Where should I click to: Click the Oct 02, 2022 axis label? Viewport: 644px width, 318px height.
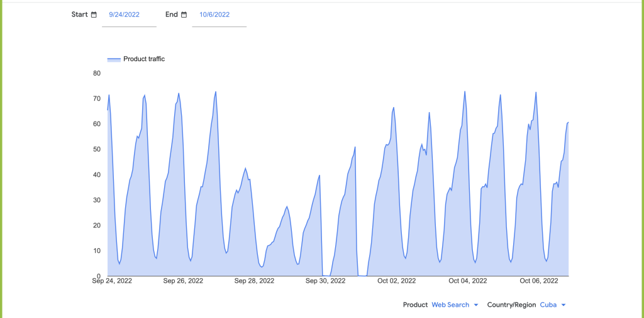coord(397,281)
